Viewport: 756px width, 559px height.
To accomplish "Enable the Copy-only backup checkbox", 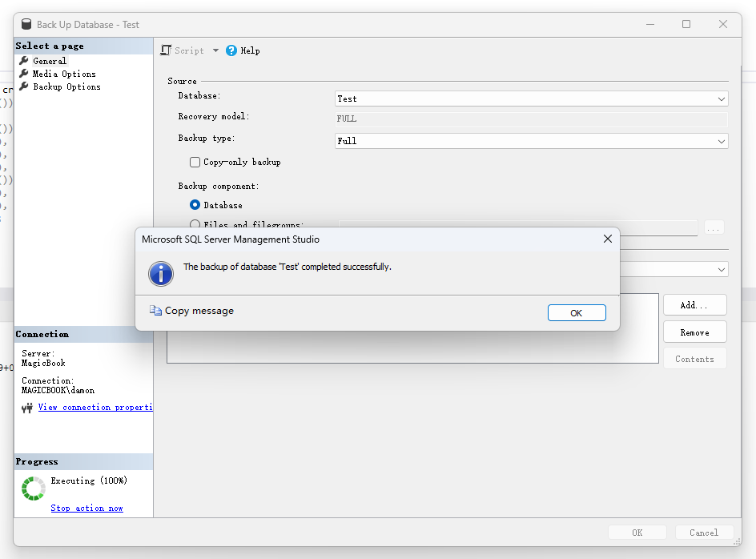I will [195, 162].
